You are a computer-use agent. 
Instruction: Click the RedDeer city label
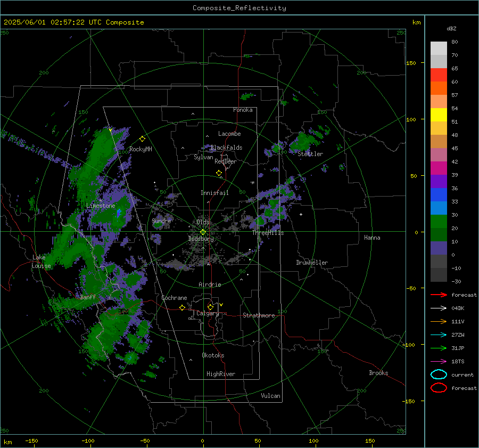226,161
